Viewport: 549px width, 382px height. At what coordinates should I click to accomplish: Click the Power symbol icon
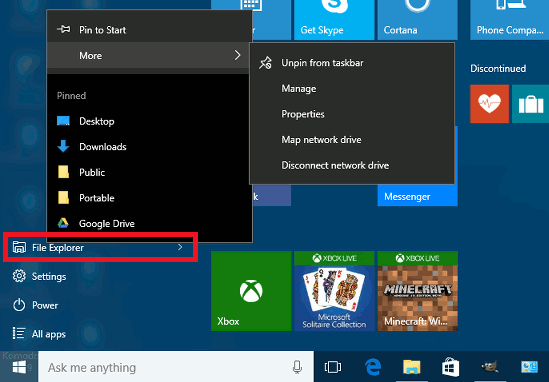point(19,305)
